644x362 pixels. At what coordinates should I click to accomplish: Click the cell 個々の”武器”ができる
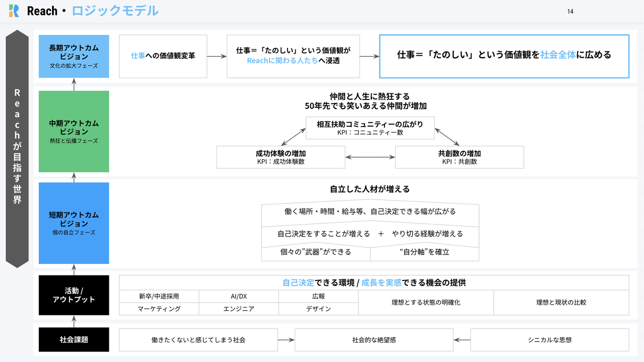pyautogui.click(x=316, y=252)
